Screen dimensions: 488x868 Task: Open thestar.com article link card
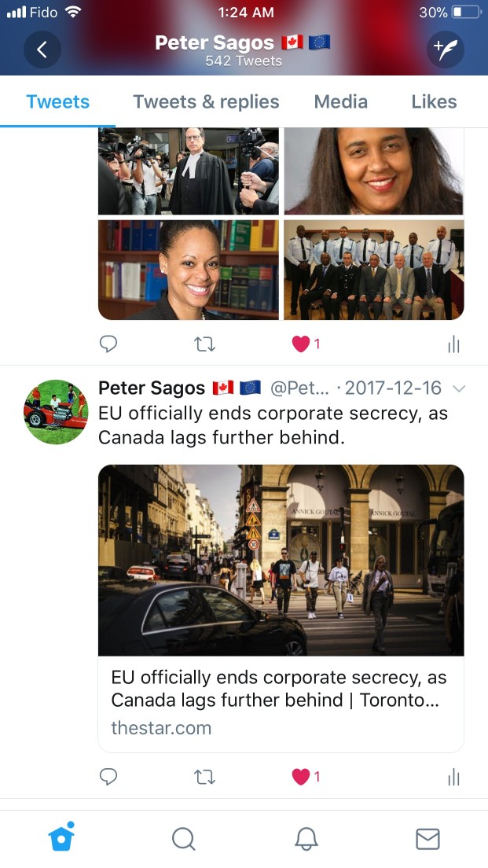(x=281, y=609)
